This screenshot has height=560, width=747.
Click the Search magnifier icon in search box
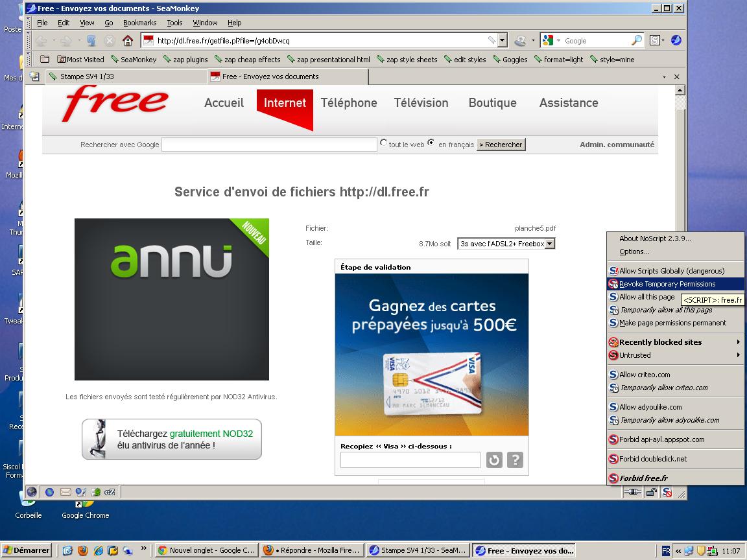tap(636, 40)
